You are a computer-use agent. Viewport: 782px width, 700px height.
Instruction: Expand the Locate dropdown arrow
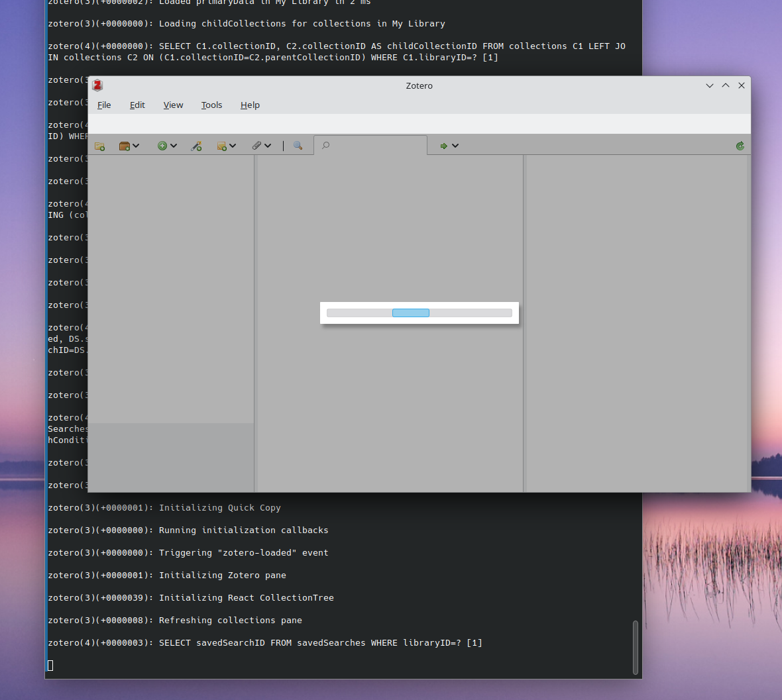[x=455, y=146]
